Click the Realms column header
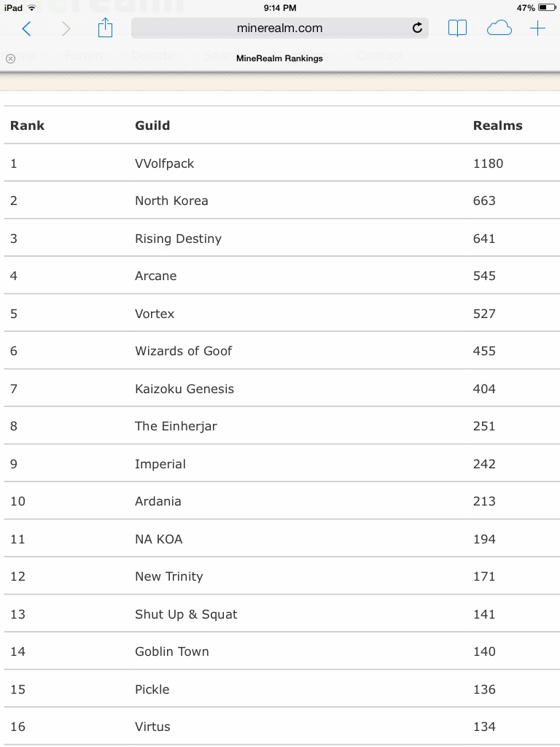 (497, 125)
